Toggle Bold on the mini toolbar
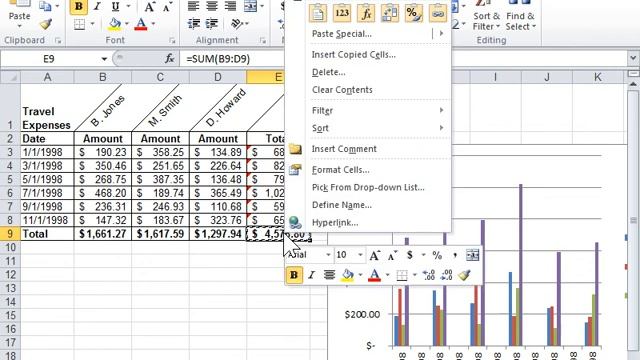 pyautogui.click(x=294, y=275)
